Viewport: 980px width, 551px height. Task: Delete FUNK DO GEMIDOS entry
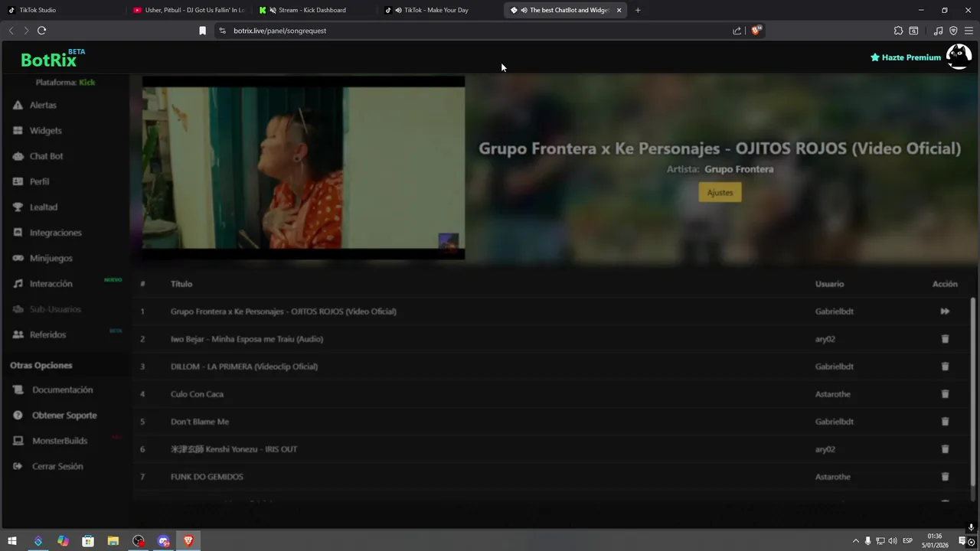pyautogui.click(x=945, y=477)
